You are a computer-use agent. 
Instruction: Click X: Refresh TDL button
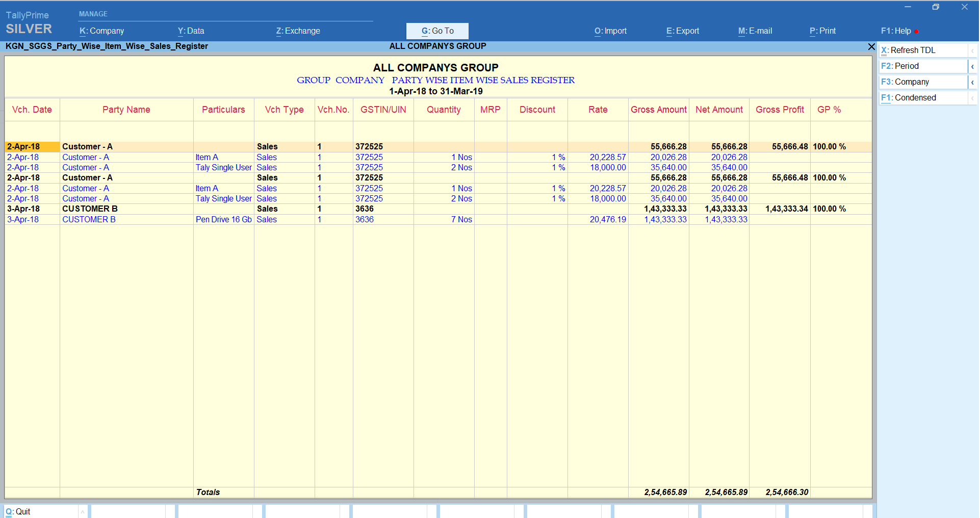tap(923, 50)
